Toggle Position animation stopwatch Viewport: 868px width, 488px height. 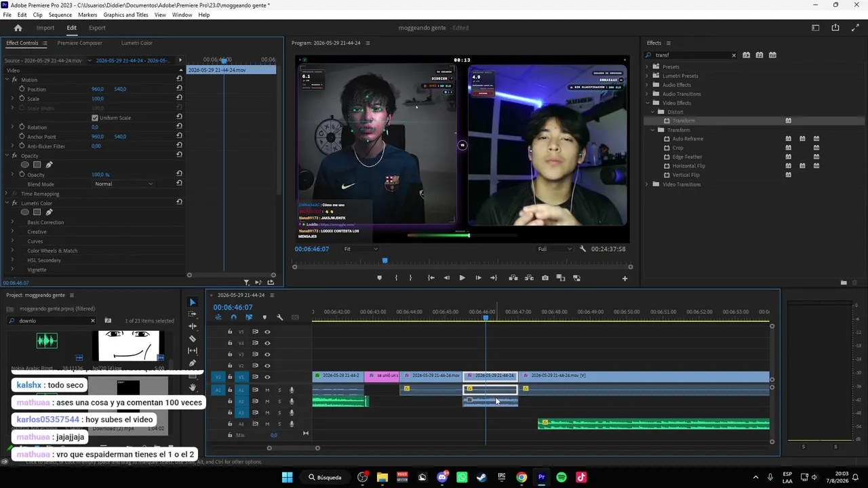click(x=22, y=89)
